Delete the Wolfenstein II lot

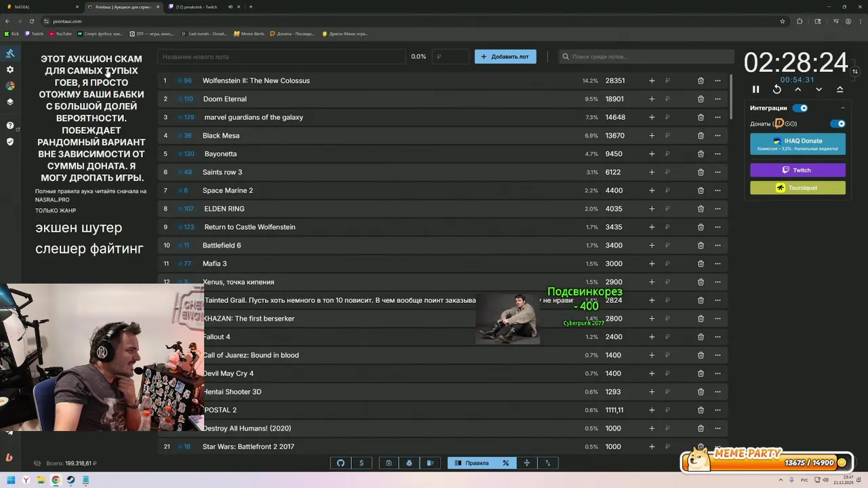pos(701,81)
